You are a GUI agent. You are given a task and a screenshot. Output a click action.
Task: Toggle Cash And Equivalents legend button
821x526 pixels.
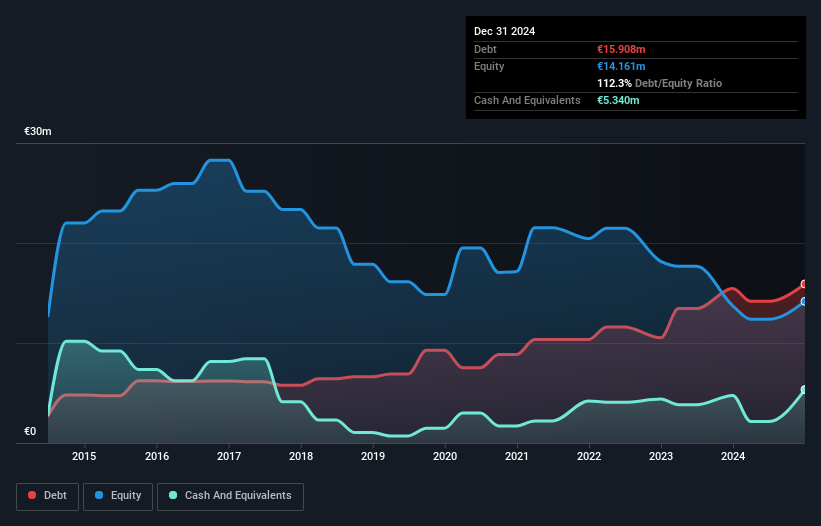click(x=230, y=496)
